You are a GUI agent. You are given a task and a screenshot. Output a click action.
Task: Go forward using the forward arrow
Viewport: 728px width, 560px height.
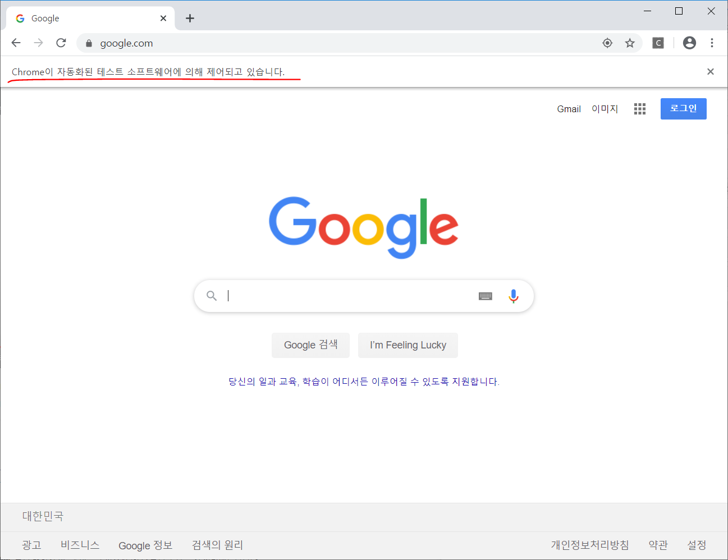coord(38,43)
